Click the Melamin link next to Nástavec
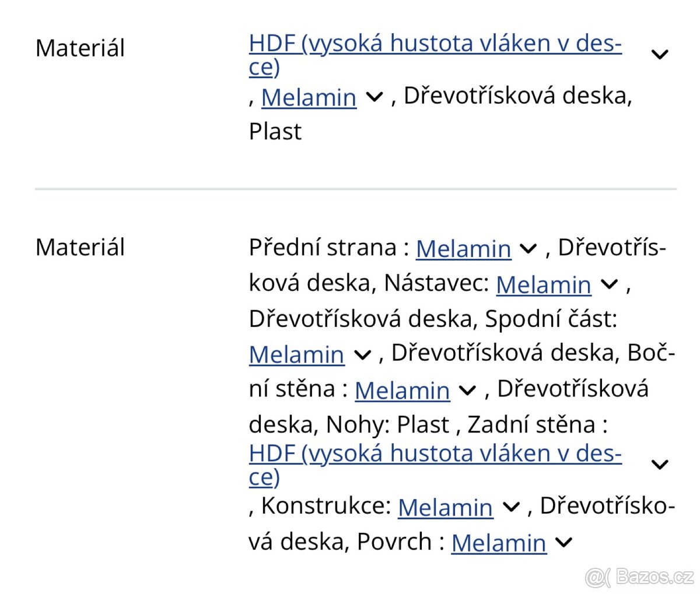Viewport: 700px width, 594px height. (x=543, y=285)
